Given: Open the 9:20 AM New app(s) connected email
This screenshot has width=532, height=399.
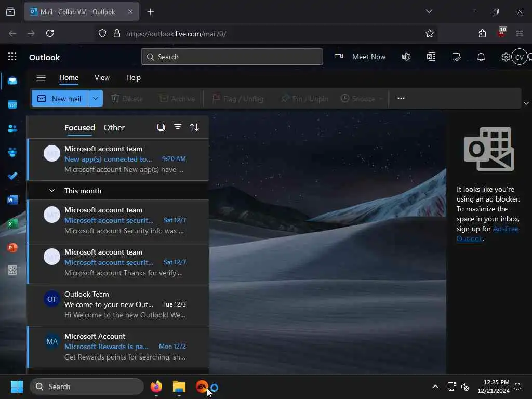Looking at the screenshot, I should coord(118,159).
